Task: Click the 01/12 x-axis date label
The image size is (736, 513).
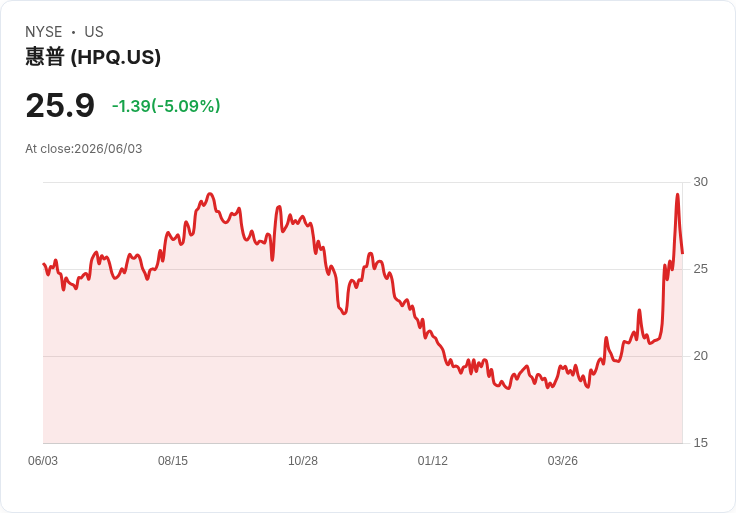Action: (433, 460)
